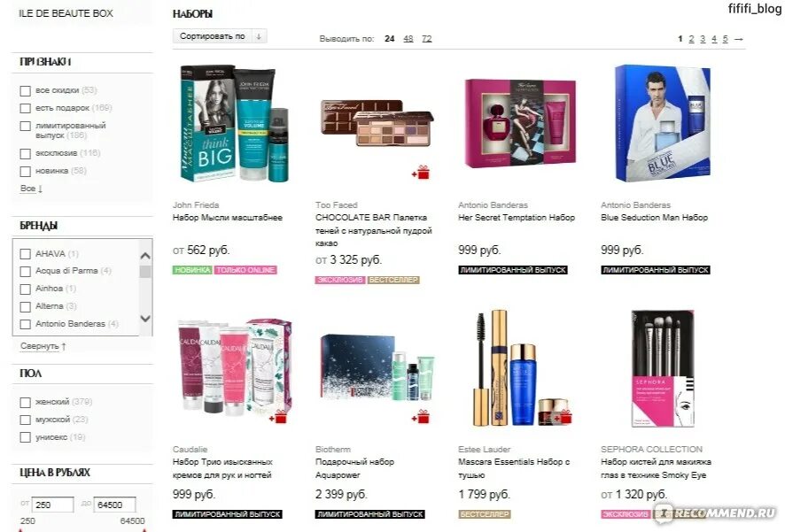Tick the Antonio Banderas brand checkbox

(x=25, y=324)
